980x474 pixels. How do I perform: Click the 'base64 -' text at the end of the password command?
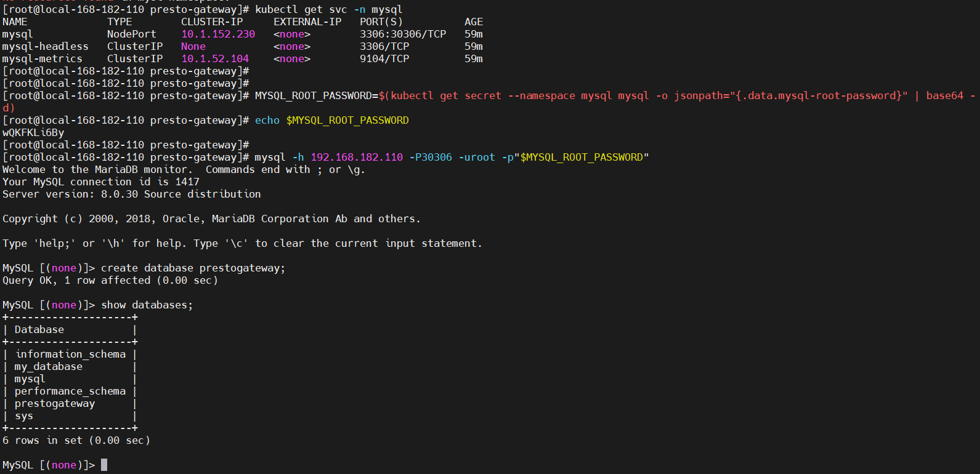point(951,96)
